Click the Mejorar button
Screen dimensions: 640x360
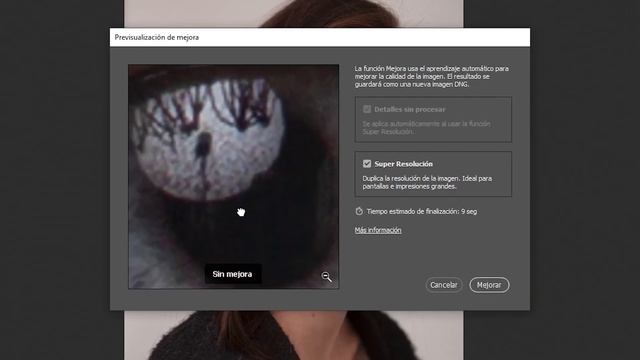[x=489, y=285]
